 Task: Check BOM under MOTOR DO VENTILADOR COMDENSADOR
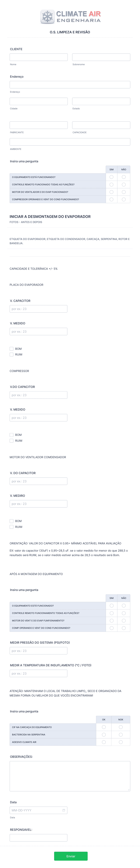(11, 521)
